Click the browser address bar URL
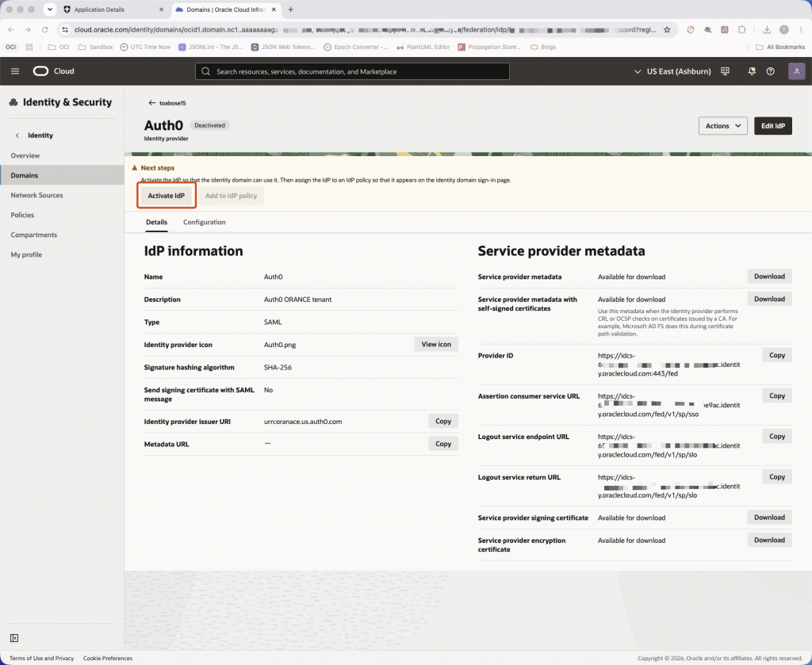The width and height of the screenshot is (812, 665). [x=365, y=29]
